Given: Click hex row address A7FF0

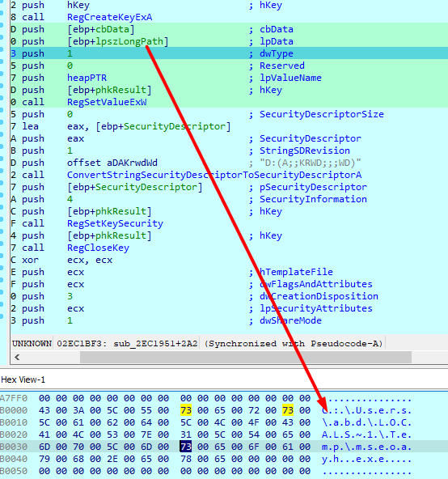Looking at the screenshot, I should (14, 398).
